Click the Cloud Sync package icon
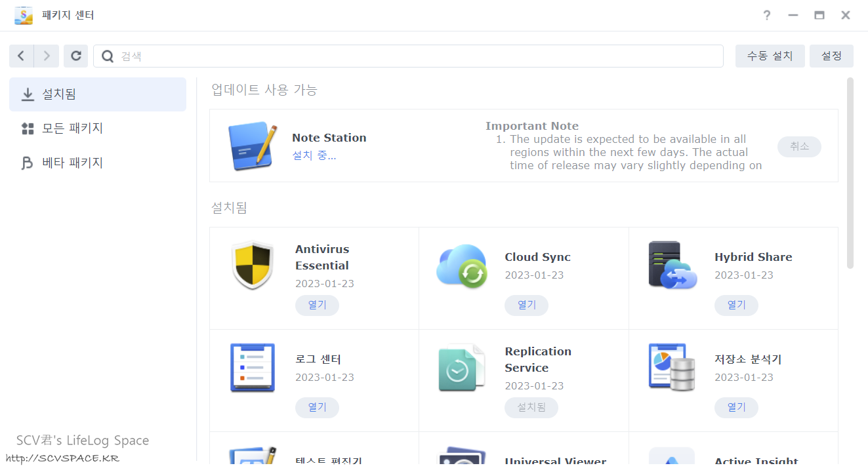The height and width of the screenshot is (472, 868). [x=462, y=265]
